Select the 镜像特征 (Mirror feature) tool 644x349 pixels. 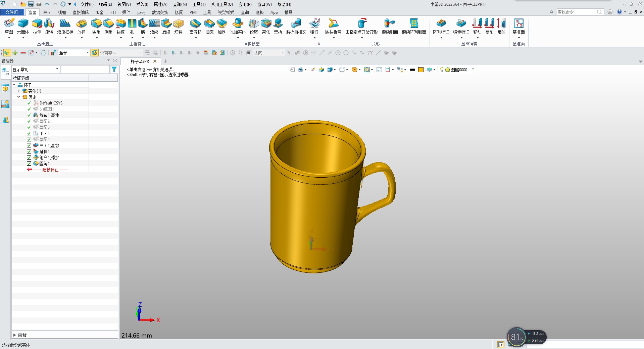[x=461, y=27]
